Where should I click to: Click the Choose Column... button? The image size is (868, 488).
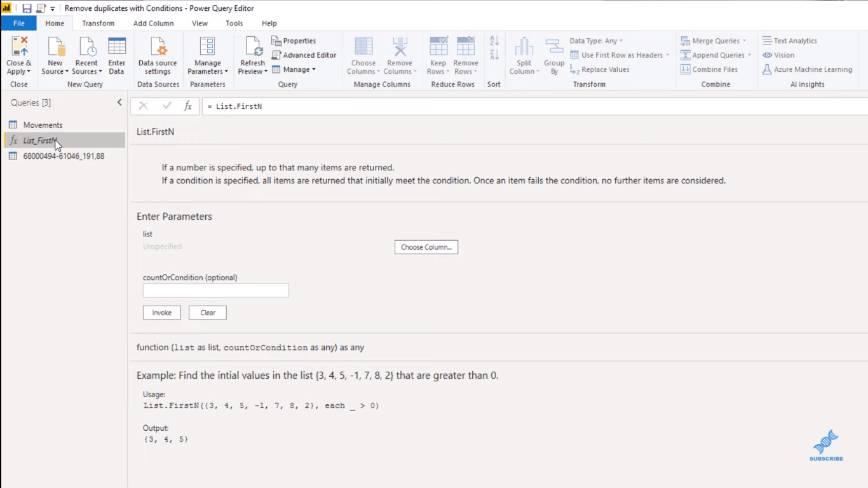click(x=426, y=247)
